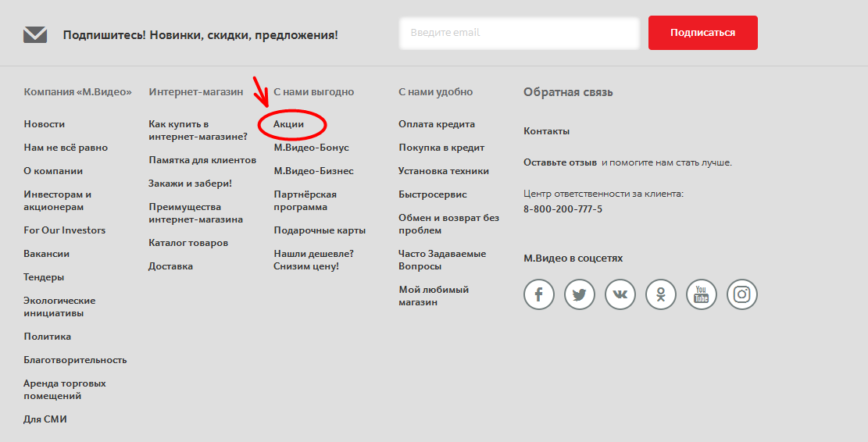Viewport: 868px width, 442px height.
Task: Click 'М.Видео в соцсетях' label
Action: pyautogui.click(x=573, y=258)
